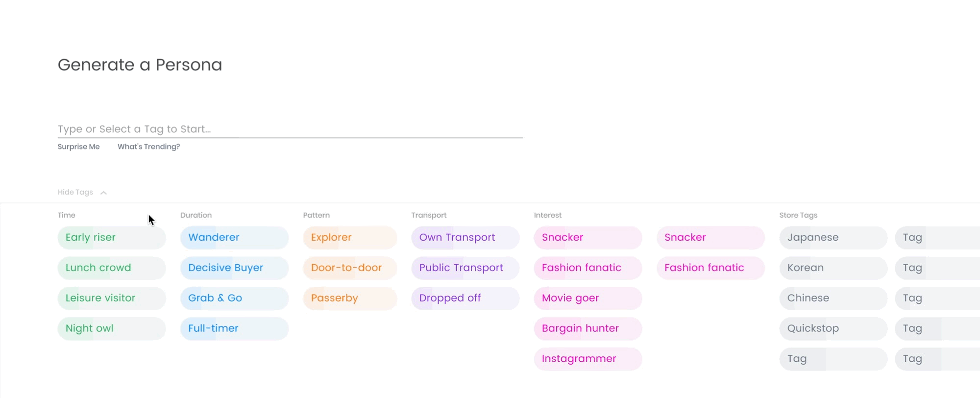Click the Type or Select a Tag field

click(289, 129)
